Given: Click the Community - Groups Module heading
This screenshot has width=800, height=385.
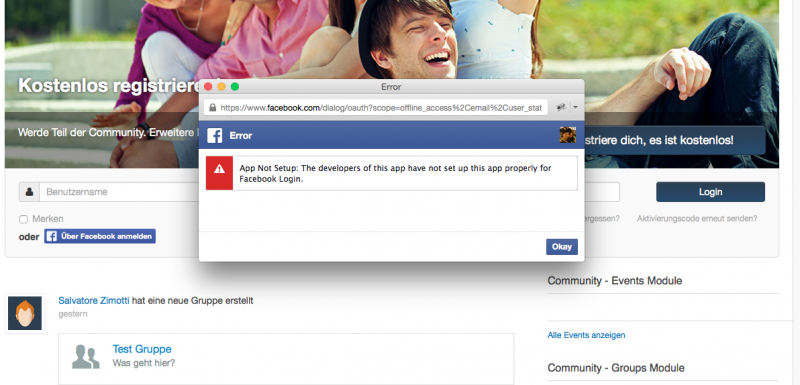Looking at the screenshot, I should (616, 368).
